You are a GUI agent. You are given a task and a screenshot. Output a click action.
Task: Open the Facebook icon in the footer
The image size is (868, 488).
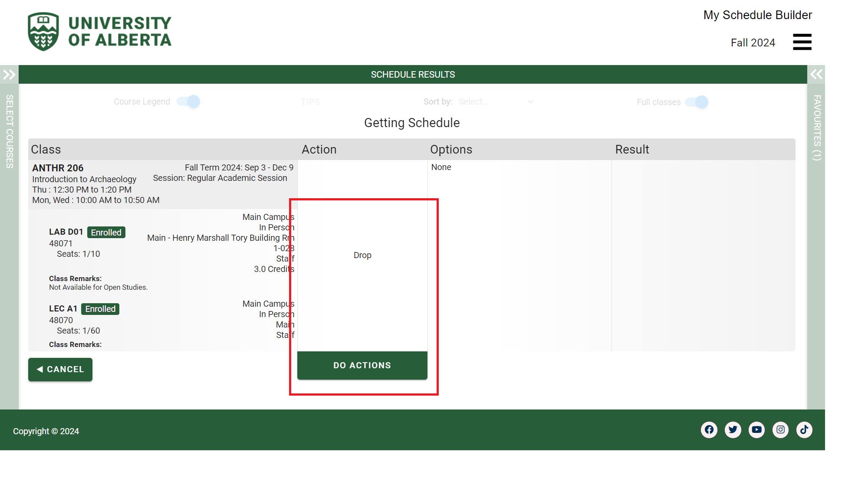(x=709, y=430)
